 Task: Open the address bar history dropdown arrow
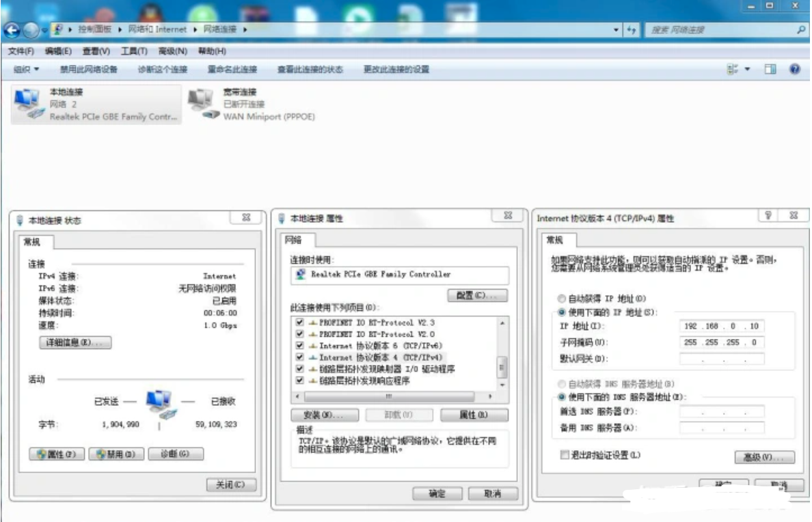(x=616, y=30)
